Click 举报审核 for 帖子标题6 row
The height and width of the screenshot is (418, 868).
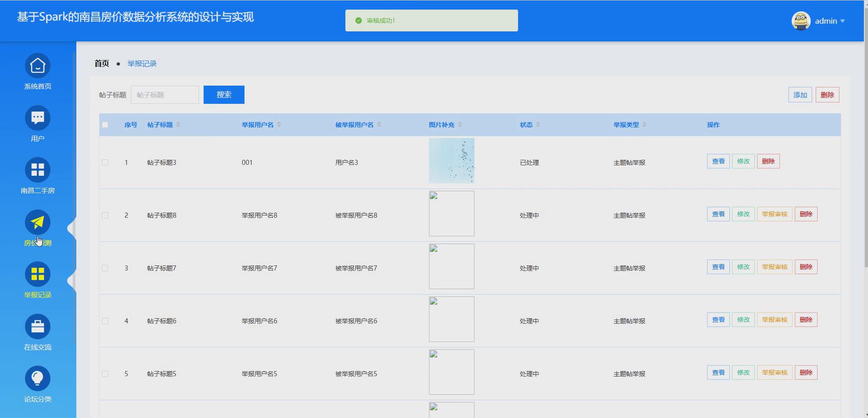coord(775,320)
